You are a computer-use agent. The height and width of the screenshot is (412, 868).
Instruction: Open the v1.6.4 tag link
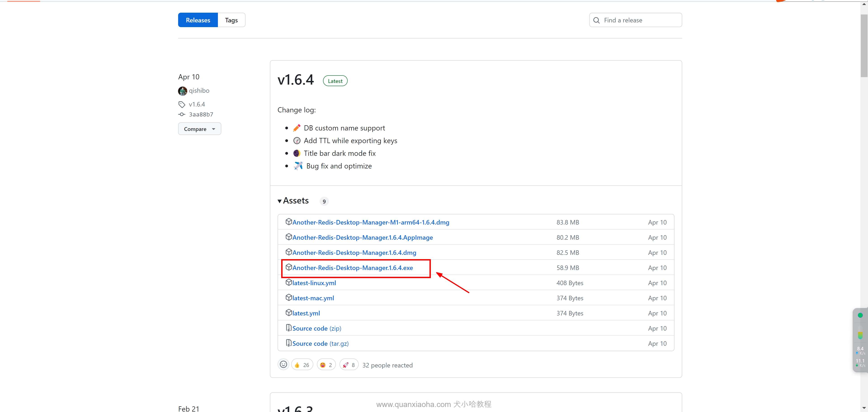pyautogui.click(x=197, y=104)
